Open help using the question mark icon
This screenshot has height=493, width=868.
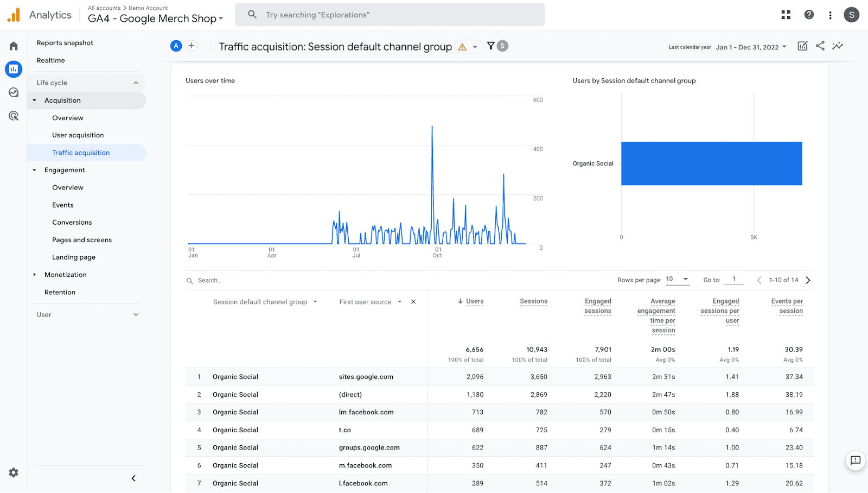(808, 14)
